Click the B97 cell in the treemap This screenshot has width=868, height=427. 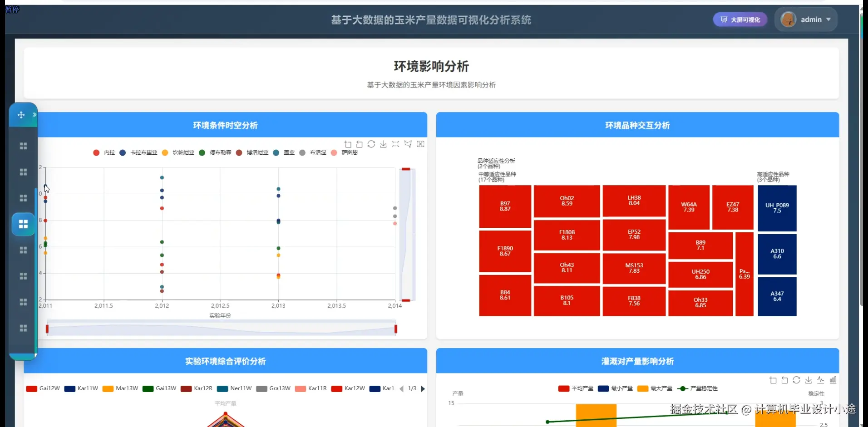tap(504, 206)
